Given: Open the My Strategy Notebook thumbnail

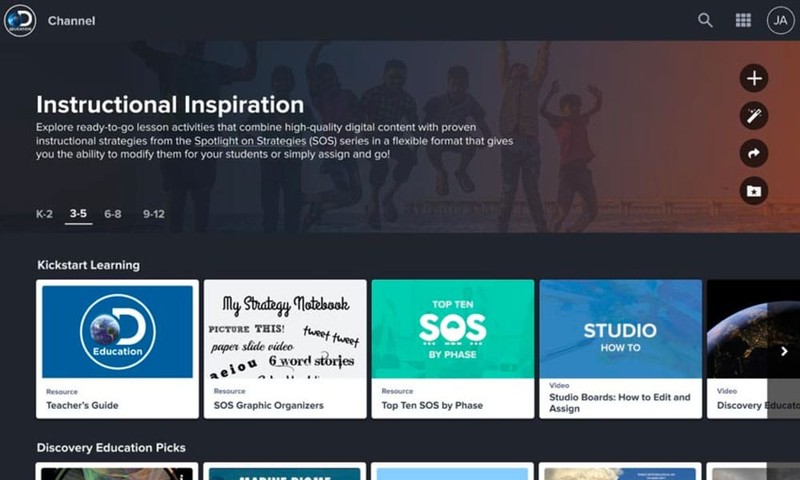Looking at the screenshot, I should pyautogui.click(x=285, y=329).
